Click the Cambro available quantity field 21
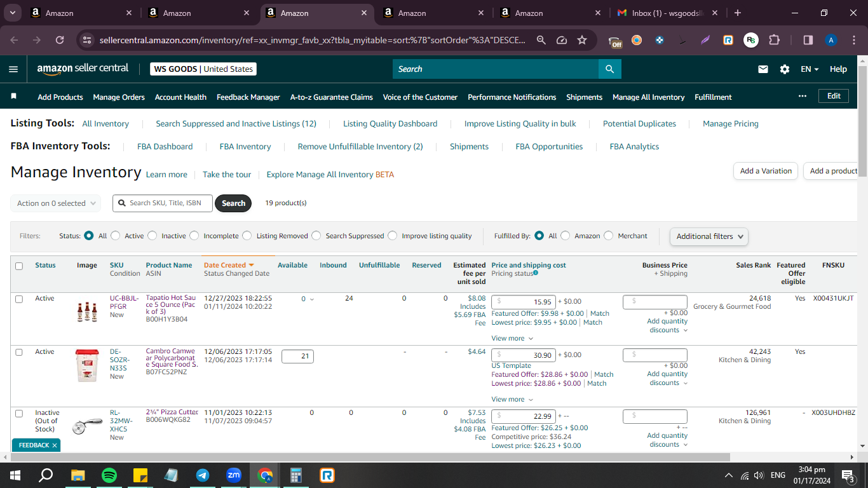 pos(297,356)
